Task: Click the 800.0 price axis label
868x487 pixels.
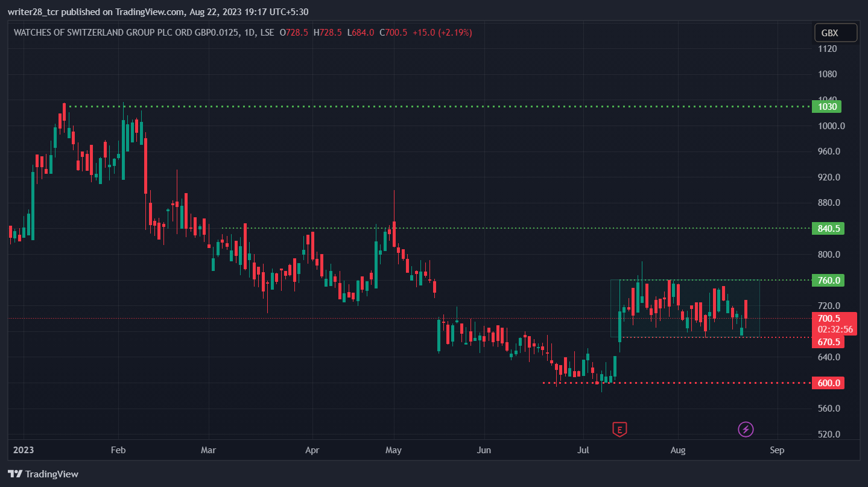Action: (x=829, y=254)
